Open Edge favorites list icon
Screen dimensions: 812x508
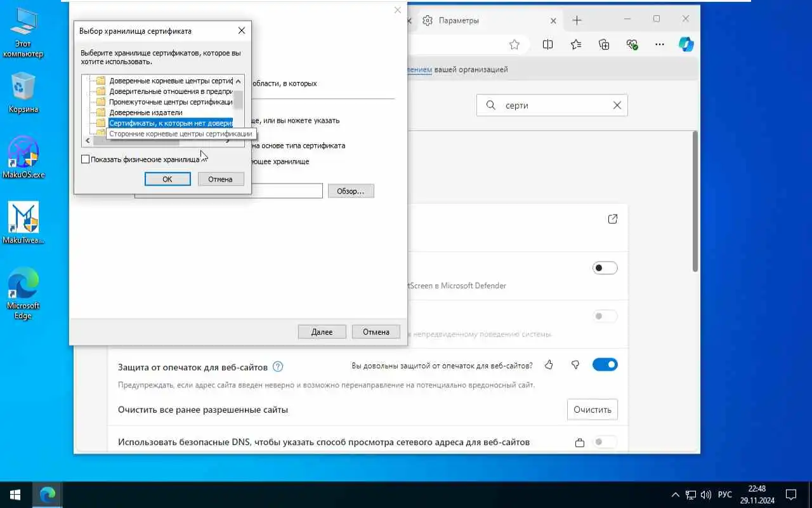(x=576, y=44)
